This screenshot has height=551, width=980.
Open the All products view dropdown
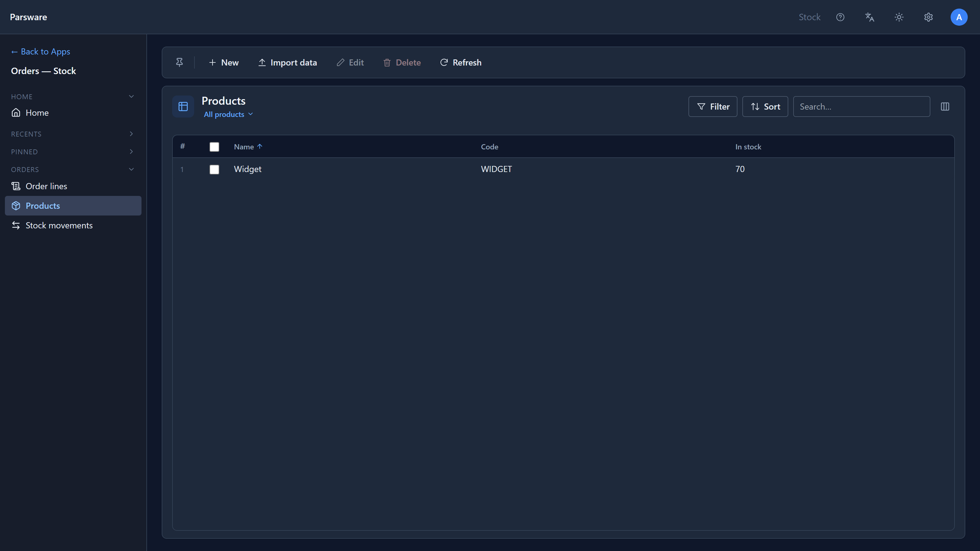pos(228,114)
